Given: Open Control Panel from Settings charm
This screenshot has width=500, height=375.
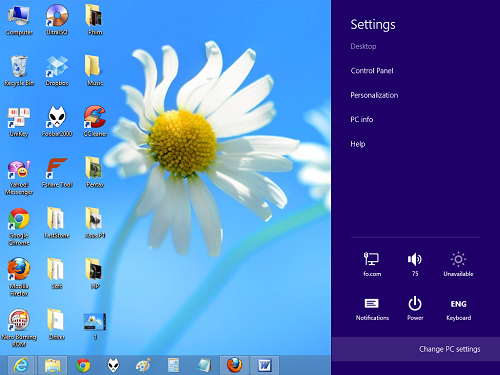Looking at the screenshot, I should (372, 71).
